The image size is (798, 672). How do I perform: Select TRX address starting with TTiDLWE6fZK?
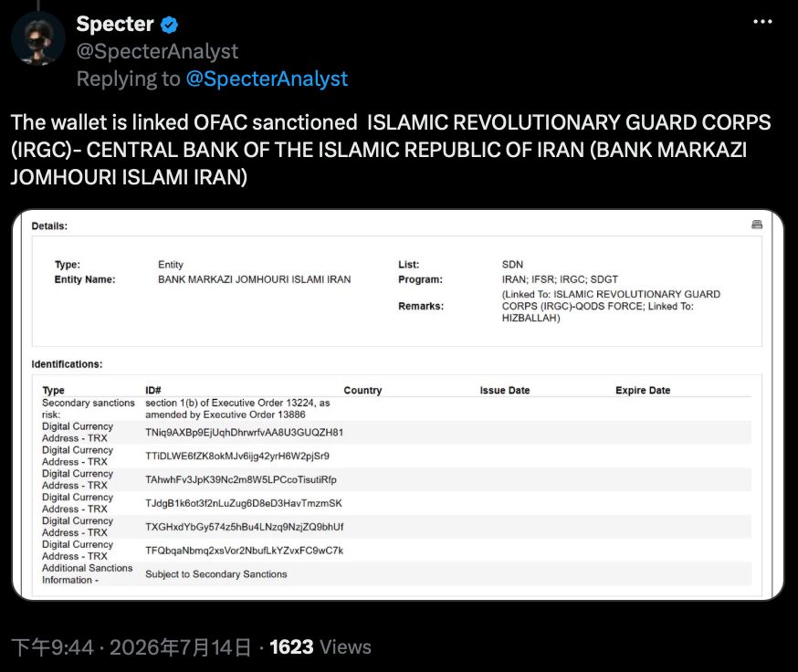point(237,457)
